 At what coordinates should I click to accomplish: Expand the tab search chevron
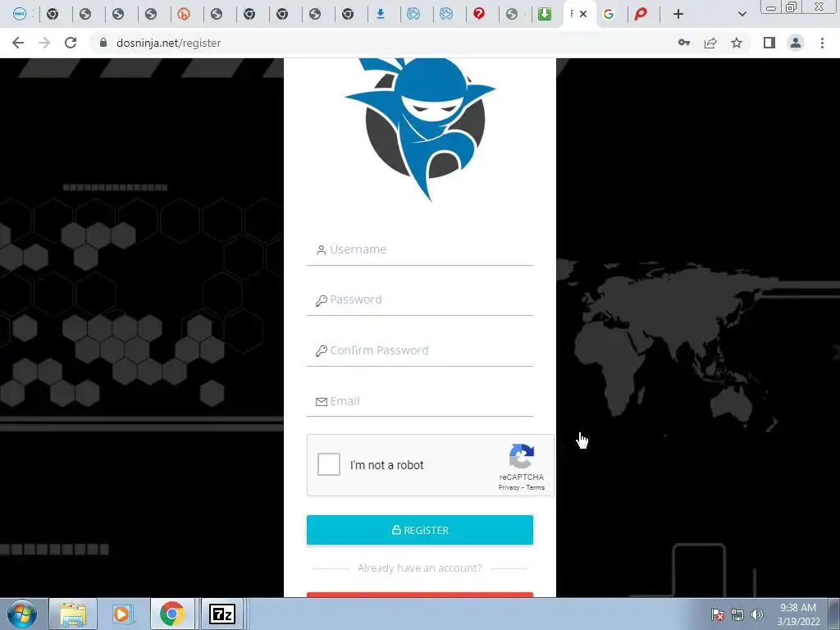pyautogui.click(x=742, y=15)
